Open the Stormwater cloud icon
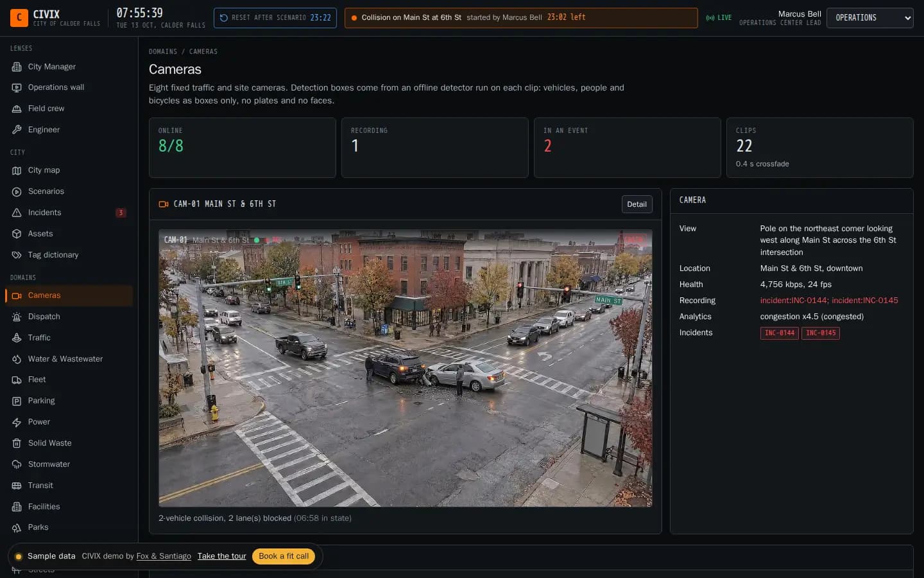The width and height of the screenshot is (924, 578). [17, 464]
